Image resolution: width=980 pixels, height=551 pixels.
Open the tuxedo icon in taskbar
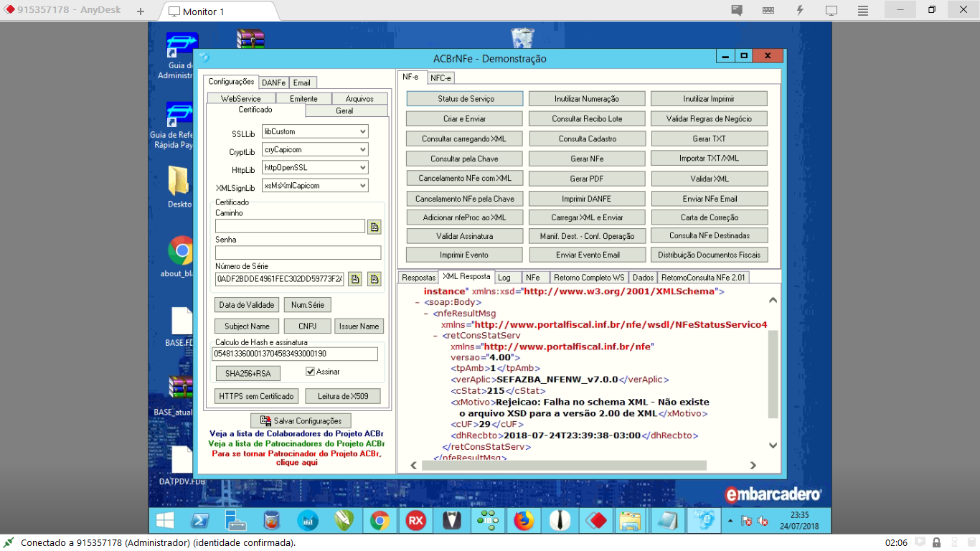pyautogui.click(x=452, y=520)
